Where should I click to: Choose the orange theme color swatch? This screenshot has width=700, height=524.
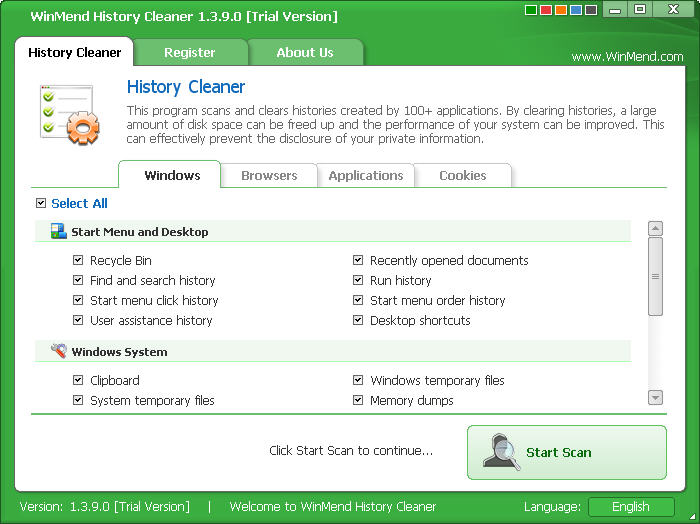pyautogui.click(x=561, y=10)
